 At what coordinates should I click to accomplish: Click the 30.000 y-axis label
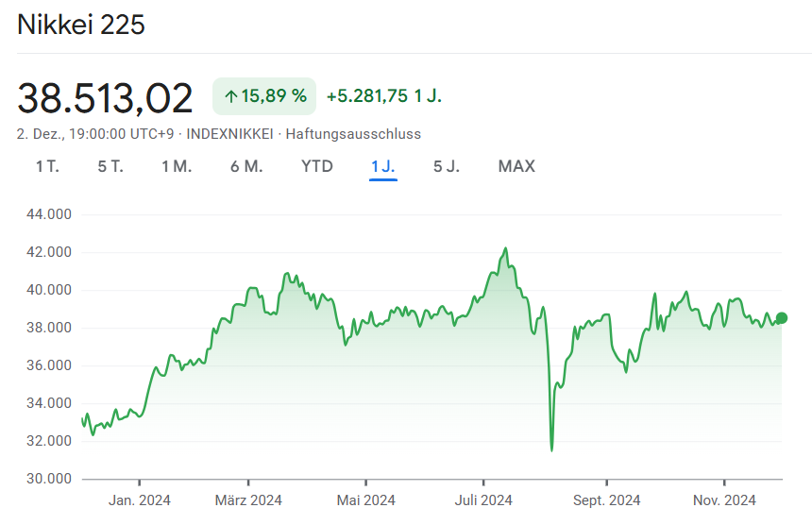tap(49, 479)
